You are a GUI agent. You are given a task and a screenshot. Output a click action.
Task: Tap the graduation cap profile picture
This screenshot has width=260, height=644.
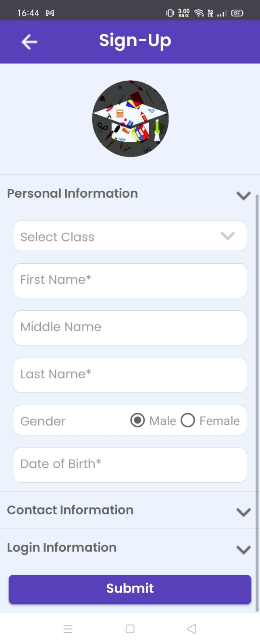tap(130, 118)
